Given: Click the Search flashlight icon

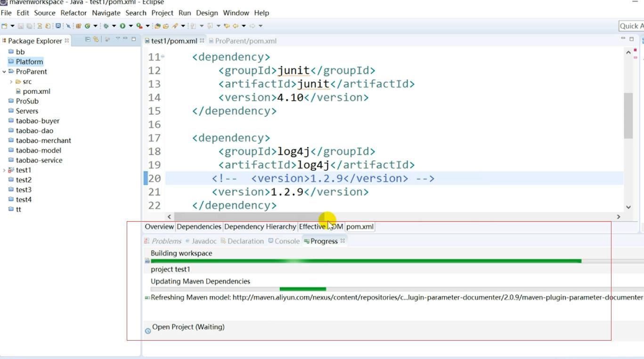Looking at the screenshot, I should tap(175, 26).
